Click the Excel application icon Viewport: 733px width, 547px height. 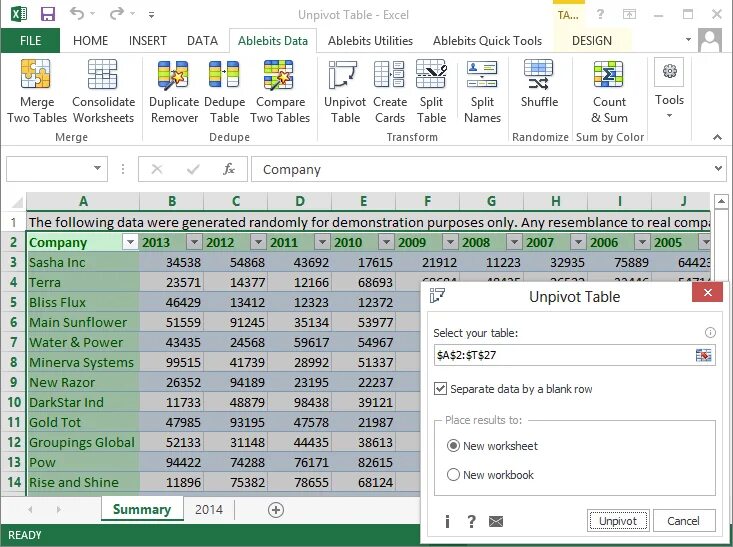[x=18, y=14]
